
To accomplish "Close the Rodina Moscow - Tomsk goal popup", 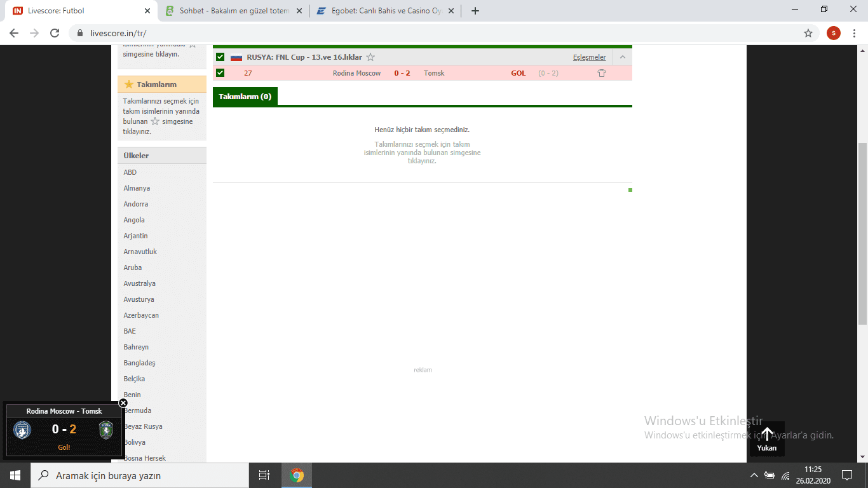I will click(x=123, y=403).
